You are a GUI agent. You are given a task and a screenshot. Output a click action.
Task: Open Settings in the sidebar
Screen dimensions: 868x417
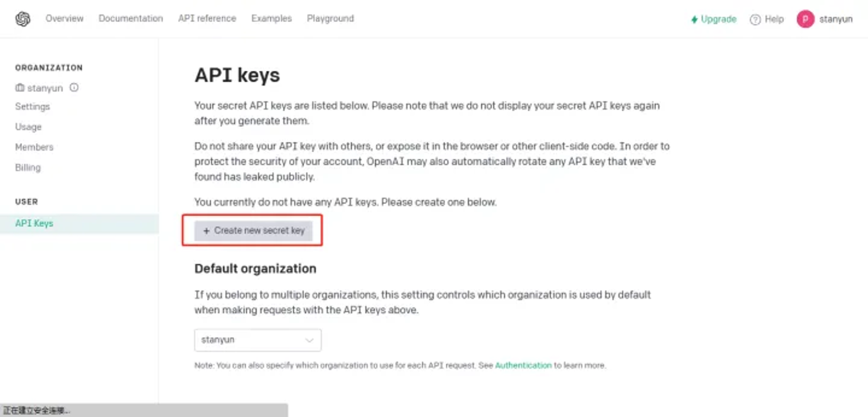pyautogui.click(x=33, y=107)
